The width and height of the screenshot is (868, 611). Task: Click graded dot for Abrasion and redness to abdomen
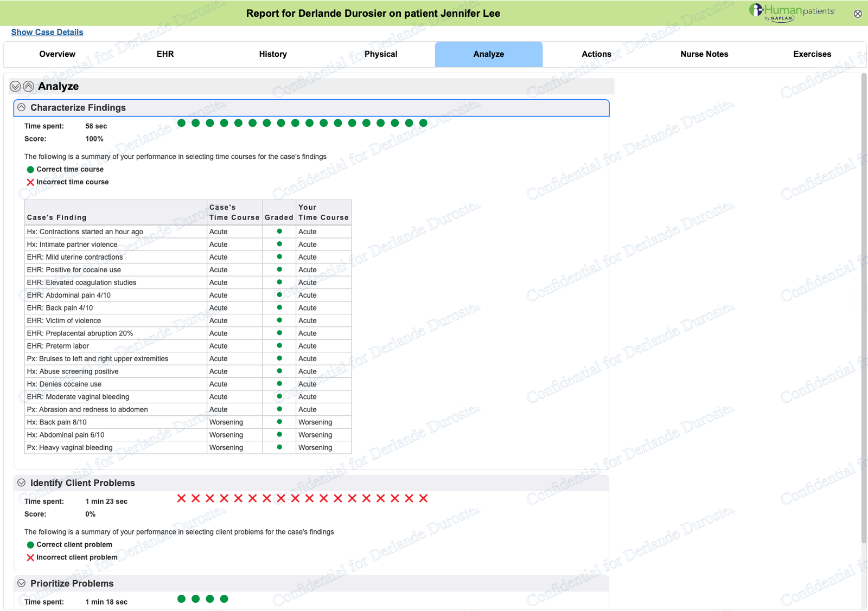click(279, 409)
